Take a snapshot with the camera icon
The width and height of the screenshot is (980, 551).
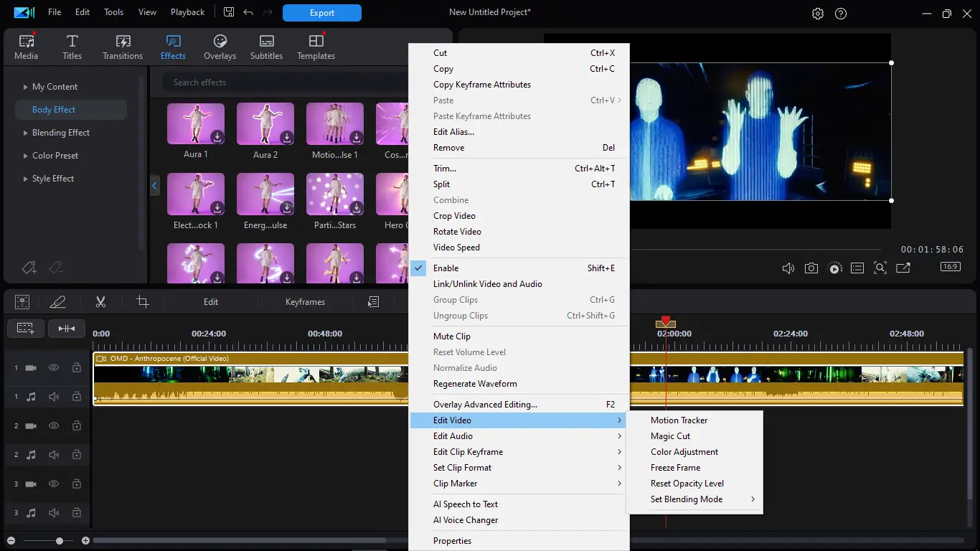click(811, 268)
